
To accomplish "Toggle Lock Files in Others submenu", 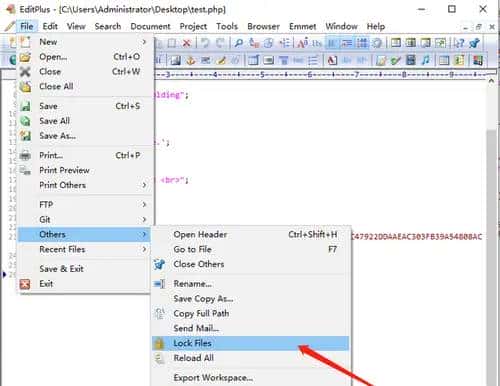I will (x=250, y=343).
